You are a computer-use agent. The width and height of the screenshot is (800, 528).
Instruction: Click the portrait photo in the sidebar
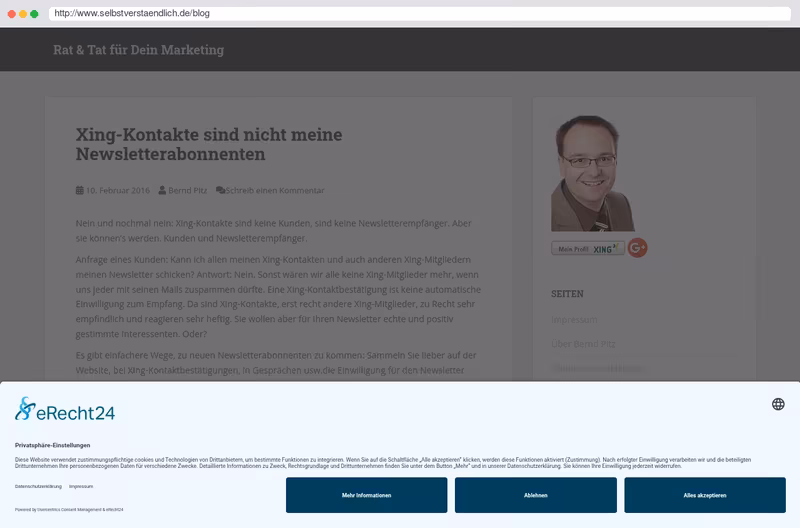[593, 173]
